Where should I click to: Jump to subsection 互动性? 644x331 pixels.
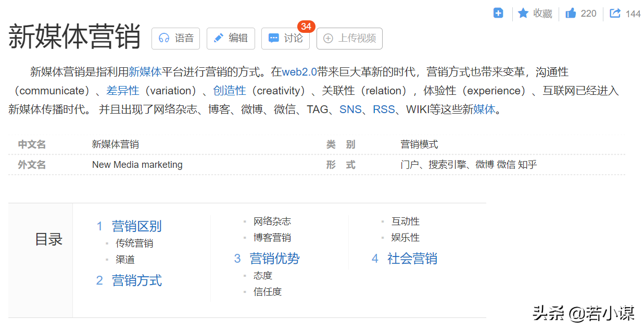(x=406, y=222)
